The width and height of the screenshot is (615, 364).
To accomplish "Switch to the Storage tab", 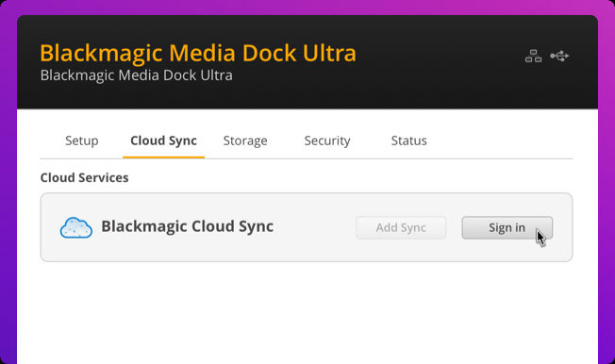I will [245, 141].
